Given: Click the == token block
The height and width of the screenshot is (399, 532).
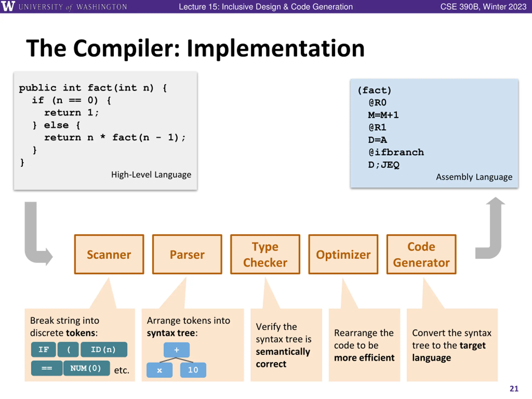Looking at the screenshot, I should tap(47, 368).
